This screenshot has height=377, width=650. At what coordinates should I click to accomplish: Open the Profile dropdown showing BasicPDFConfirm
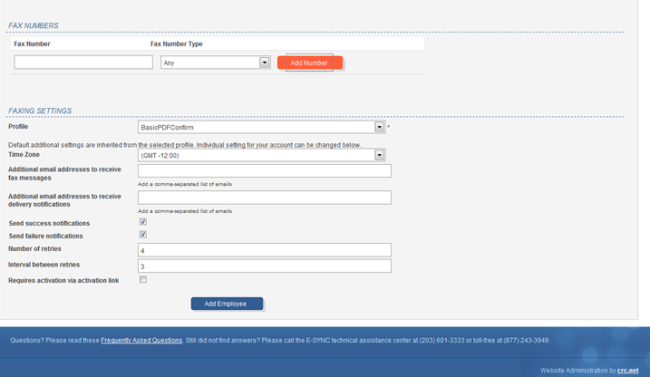[262, 127]
